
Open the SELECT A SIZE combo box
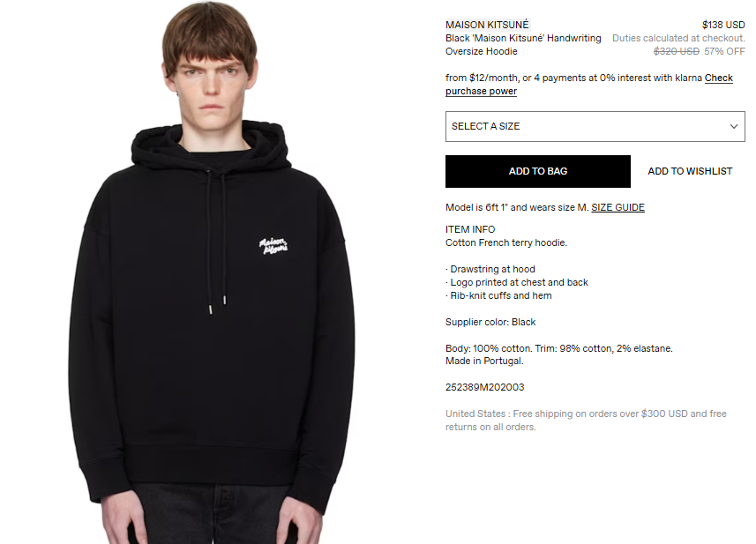tap(595, 126)
